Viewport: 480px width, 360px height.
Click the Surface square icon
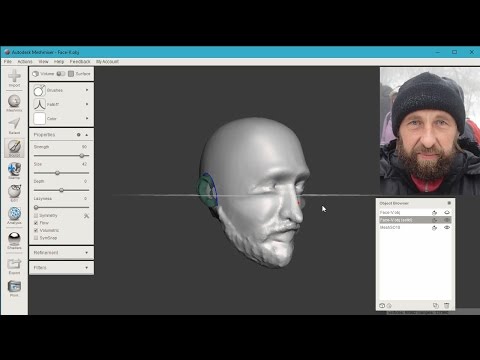pyautogui.click(x=71, y=74)
